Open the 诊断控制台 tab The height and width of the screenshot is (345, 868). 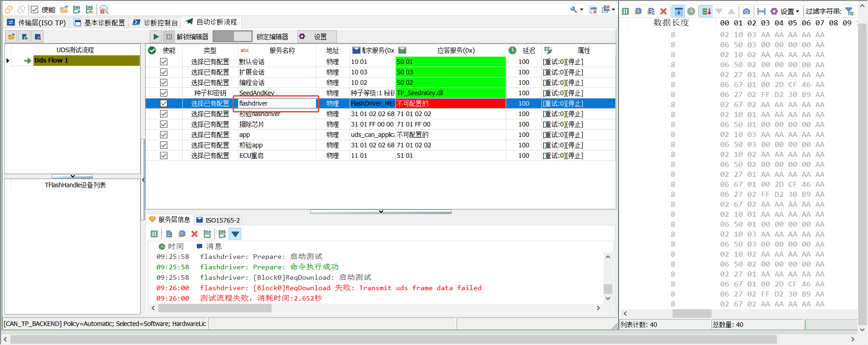[156, 22]
